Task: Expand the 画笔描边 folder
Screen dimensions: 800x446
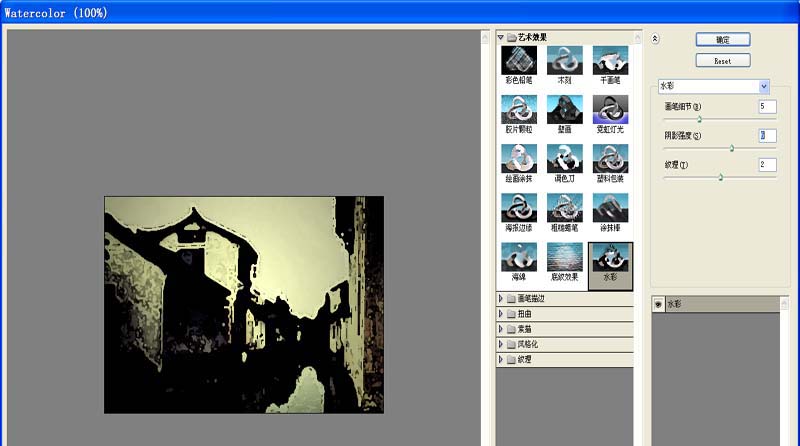Action: [x=501, y=299]
